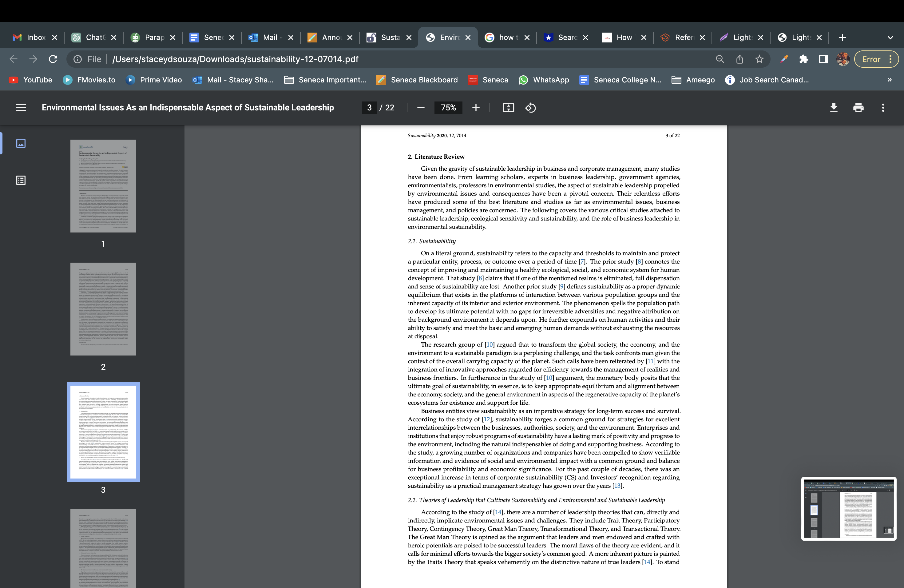Click the bookmark/star icon in address bar

point(760,59)
